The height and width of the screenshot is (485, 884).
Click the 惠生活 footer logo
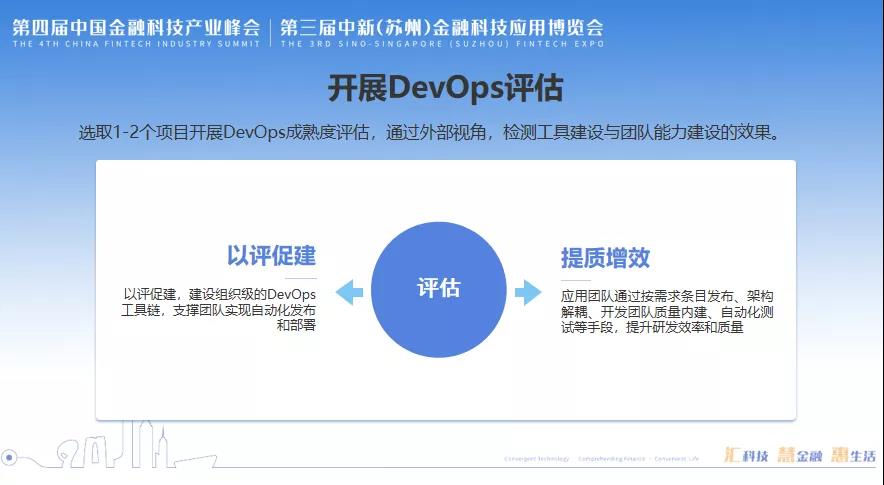pos(854,455)
